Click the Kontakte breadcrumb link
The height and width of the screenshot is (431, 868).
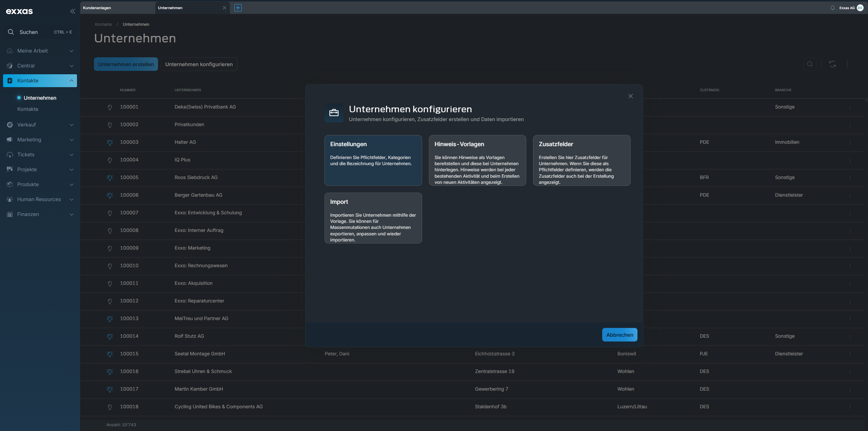click(103, 24)
